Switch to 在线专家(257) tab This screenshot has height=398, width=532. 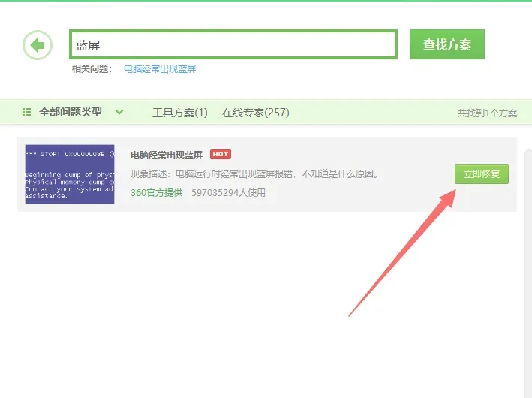click(255, 113)
